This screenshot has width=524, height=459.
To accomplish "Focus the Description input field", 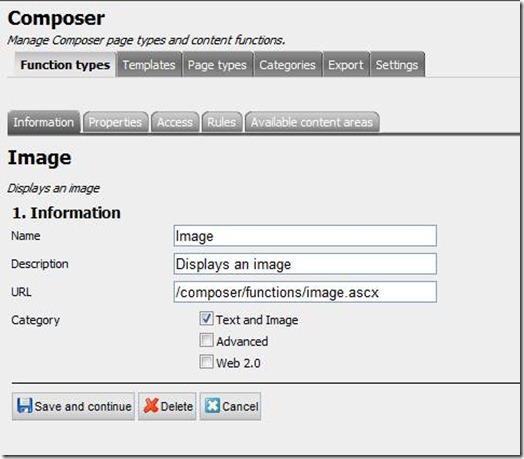I will pos(305,264).
